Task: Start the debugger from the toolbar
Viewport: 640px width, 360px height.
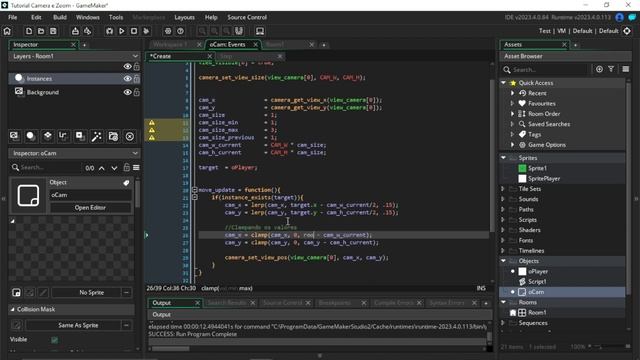Action: click(x=109, y=31)
